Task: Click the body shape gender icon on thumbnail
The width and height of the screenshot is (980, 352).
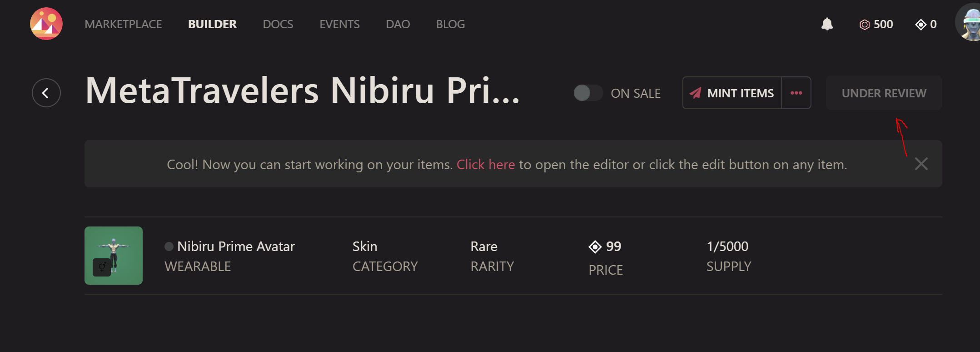Action: (x=102, y=267)
